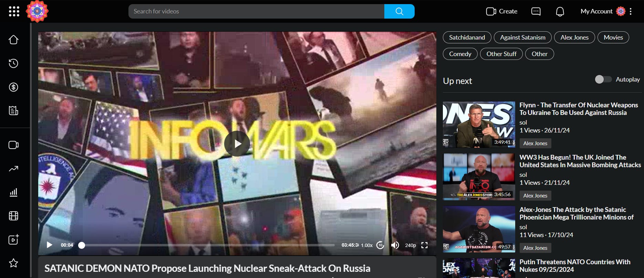The height and width of the screenshot is (278, 644).
Task: Open the 49:57 Alex-Jones Attack thumbnail
Action: pyautogui.click(x=479, y=229)
